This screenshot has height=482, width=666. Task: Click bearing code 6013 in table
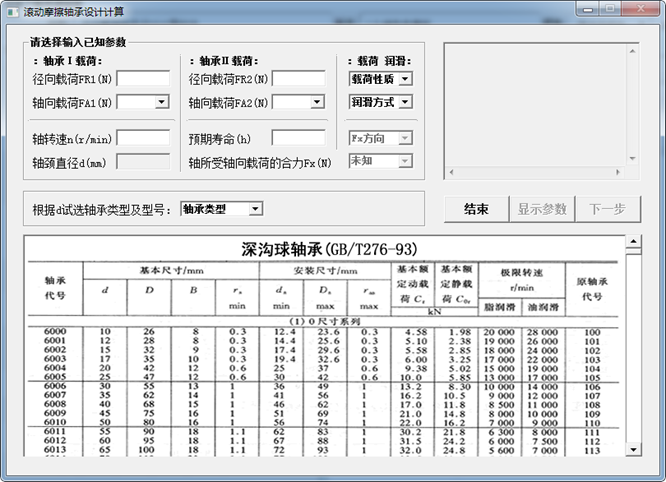tap(55, 449)
